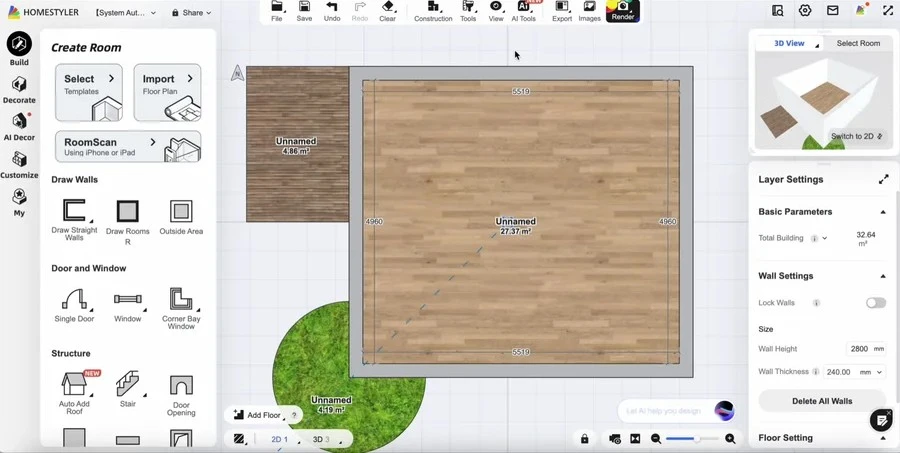Select the Draw Rooms tool
900x453 pixels.
tap(127, 212)
